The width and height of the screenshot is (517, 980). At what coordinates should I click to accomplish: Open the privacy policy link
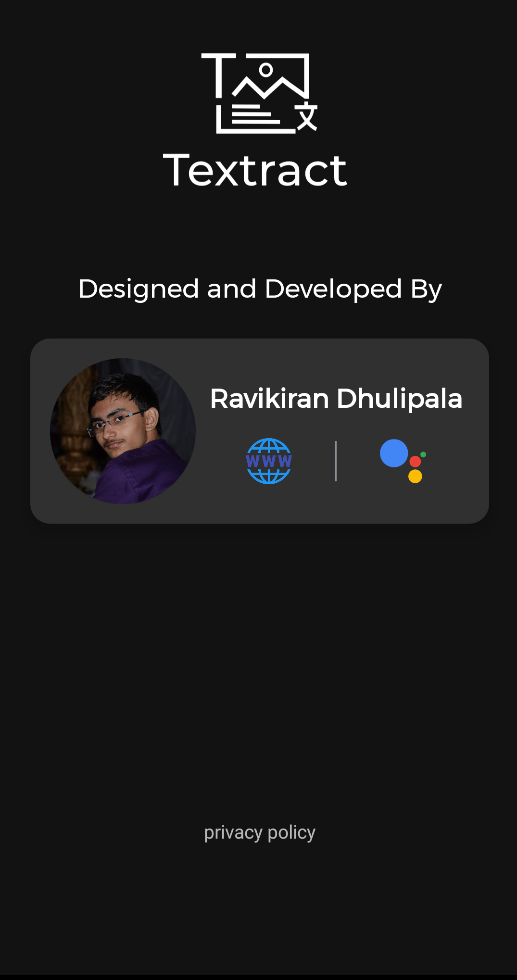pyautogui.click(x=260, y=832)
